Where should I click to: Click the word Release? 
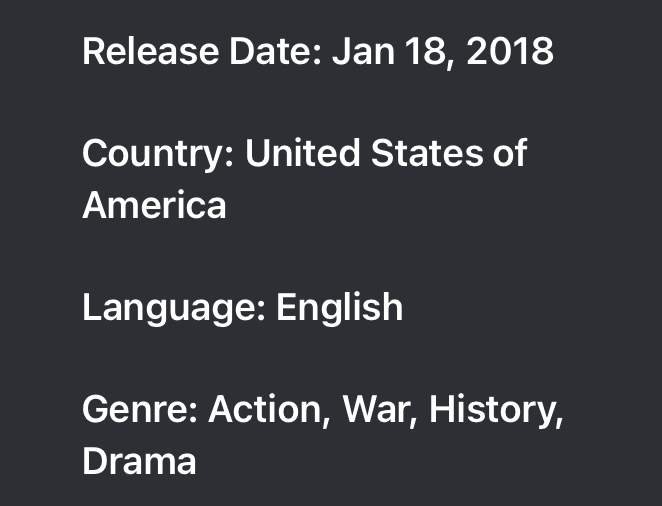(150, 51)
